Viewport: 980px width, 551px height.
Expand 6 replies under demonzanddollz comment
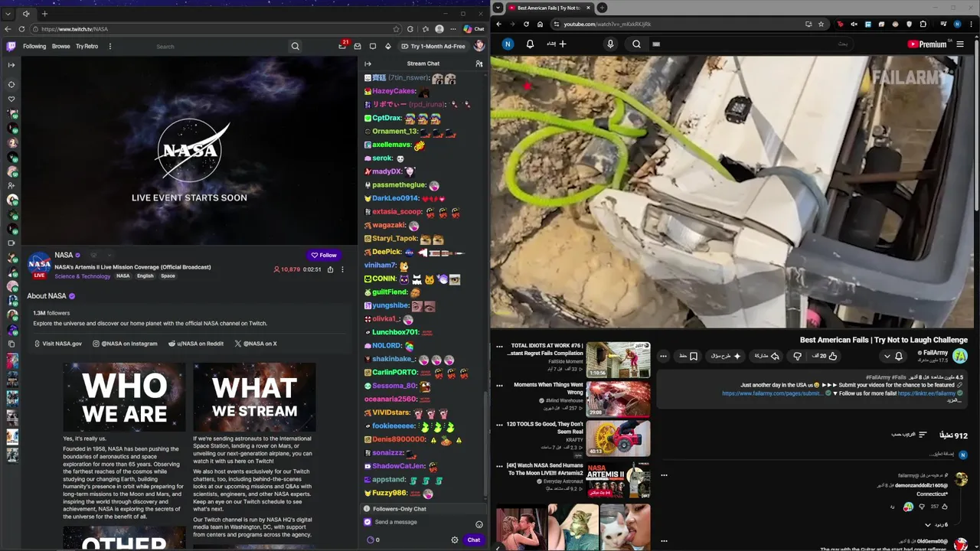click(x=936, y=525)
